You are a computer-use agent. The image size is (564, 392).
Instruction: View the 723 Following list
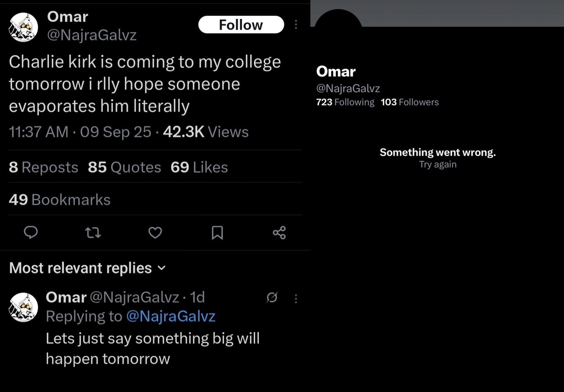345,102
